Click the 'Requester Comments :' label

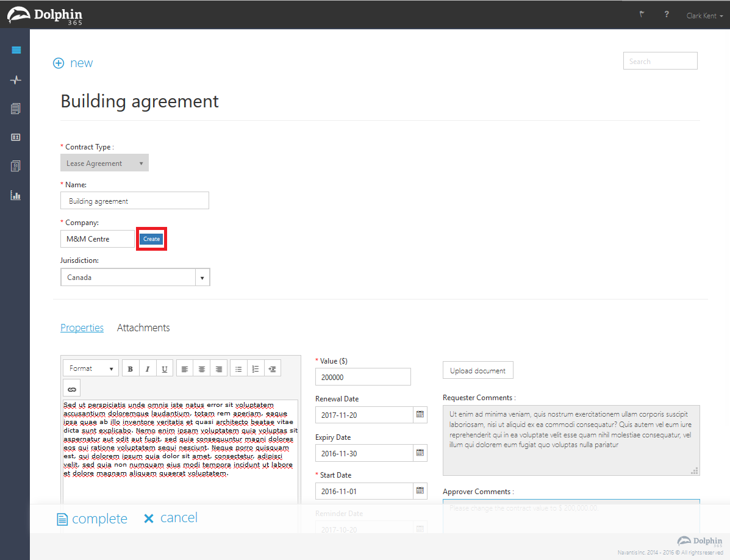[x=479, y=398]
